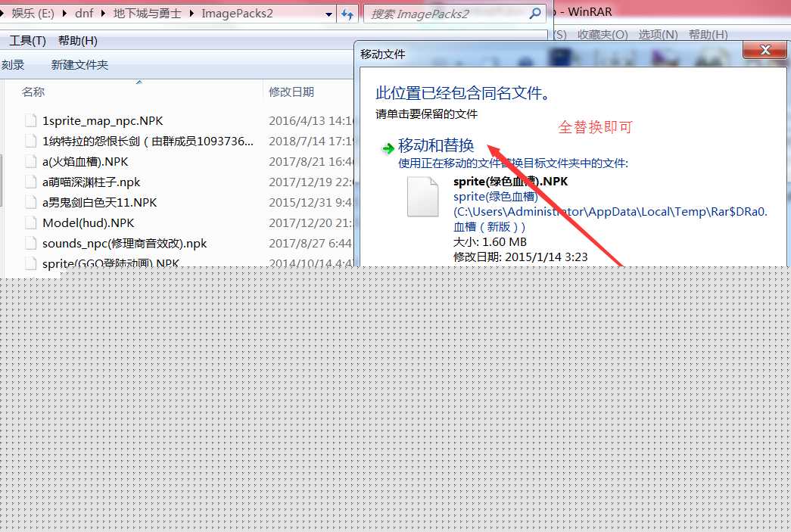Open the address bar history dropdown

point(329,14)
